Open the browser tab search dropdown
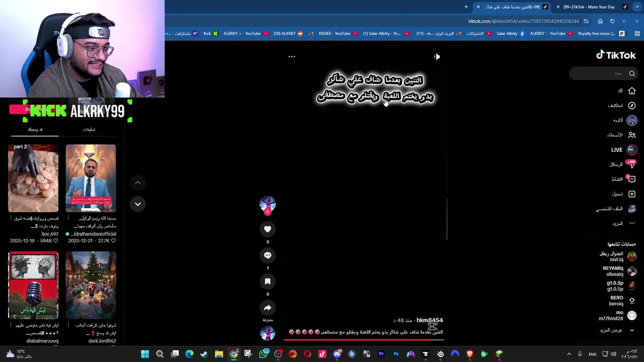644x362 pixels. pos(637,7)
